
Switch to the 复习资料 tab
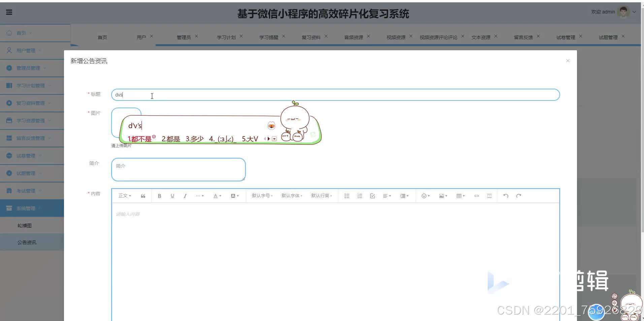pos(311,37)
